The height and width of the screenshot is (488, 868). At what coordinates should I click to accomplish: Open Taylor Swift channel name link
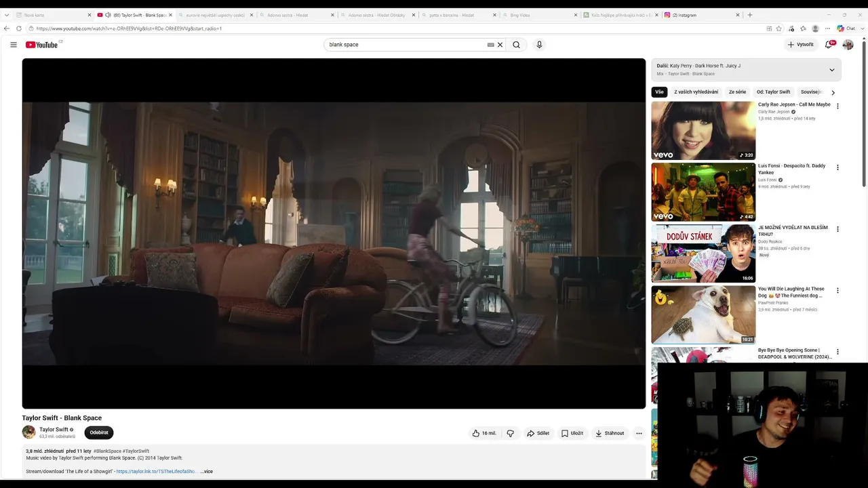pos(54,430)
